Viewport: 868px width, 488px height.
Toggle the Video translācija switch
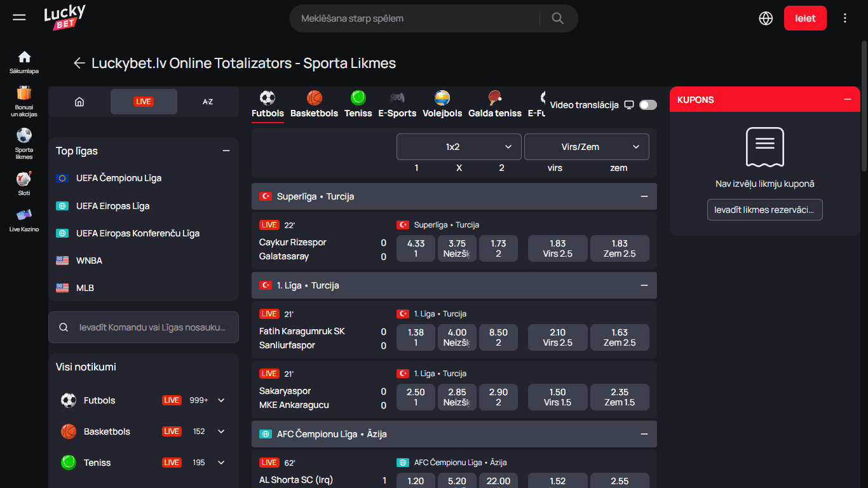(x=648, y=105)
